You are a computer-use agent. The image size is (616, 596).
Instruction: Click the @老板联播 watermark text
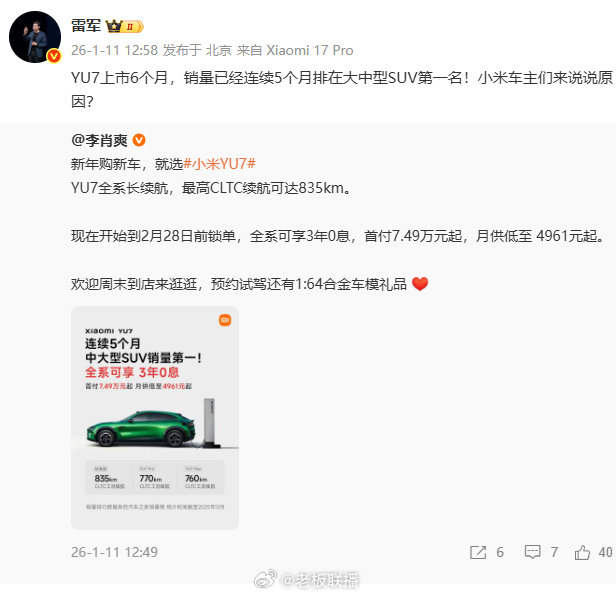pyautogui.click(x=320, y=580)
